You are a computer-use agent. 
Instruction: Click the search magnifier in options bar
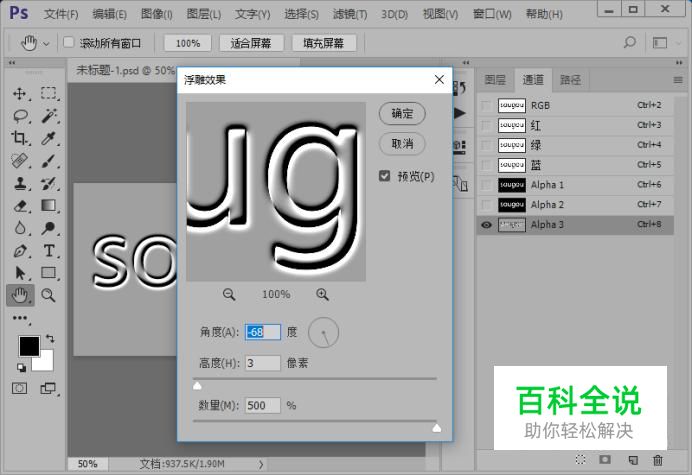click(629, 42)
